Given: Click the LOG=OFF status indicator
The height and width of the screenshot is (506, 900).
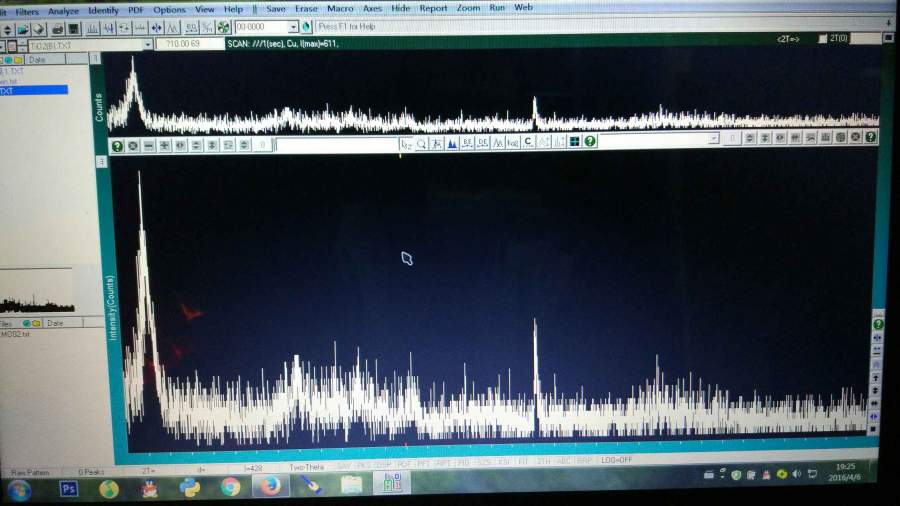Looking at the screenshot, I should [x=616, y=460].
